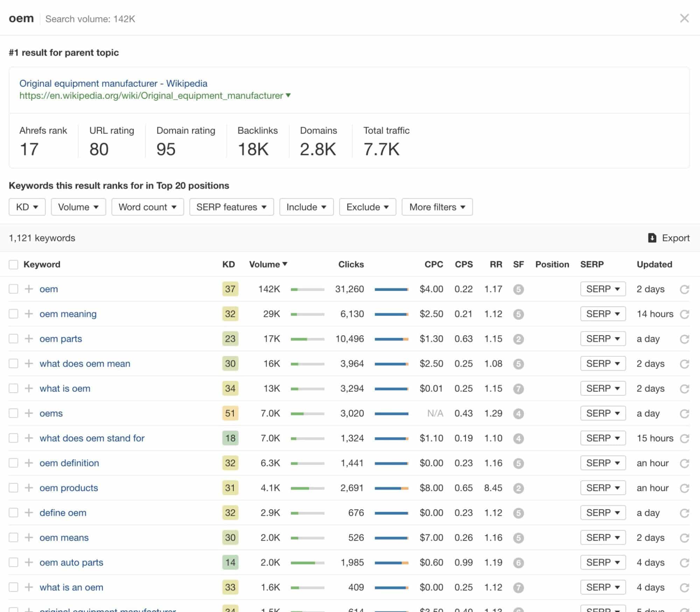Refresh the 'what does oem stand for' row
Viewport: 700px width, 612px height.
(685, 438)
